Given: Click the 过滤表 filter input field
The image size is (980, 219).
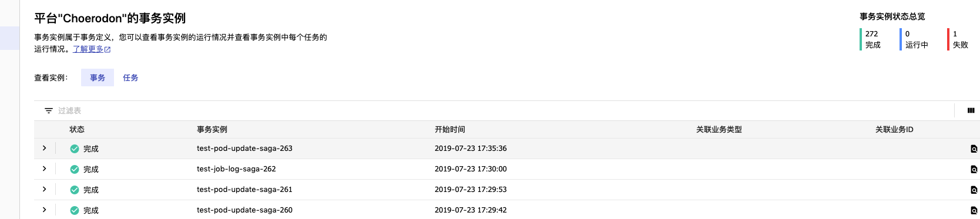Looking at the screenshot, I should 505,110.
